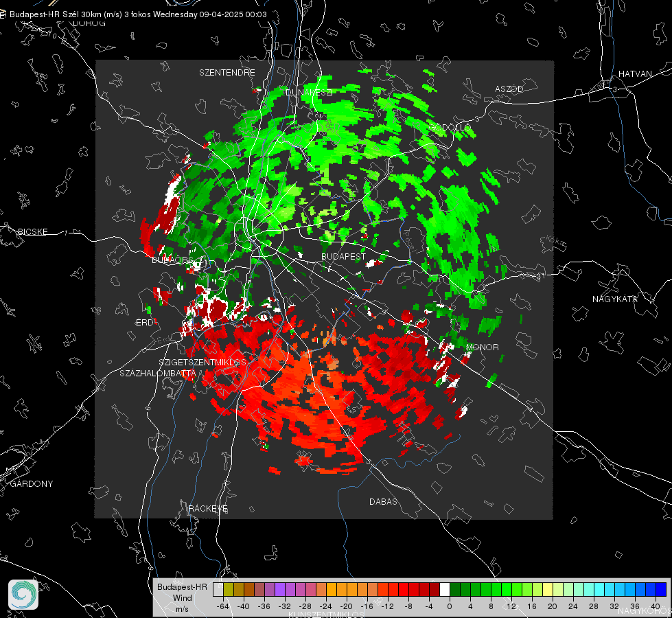Click the radar title with date and time
This screenshot has width=672, height=618.
pos(138,14)
